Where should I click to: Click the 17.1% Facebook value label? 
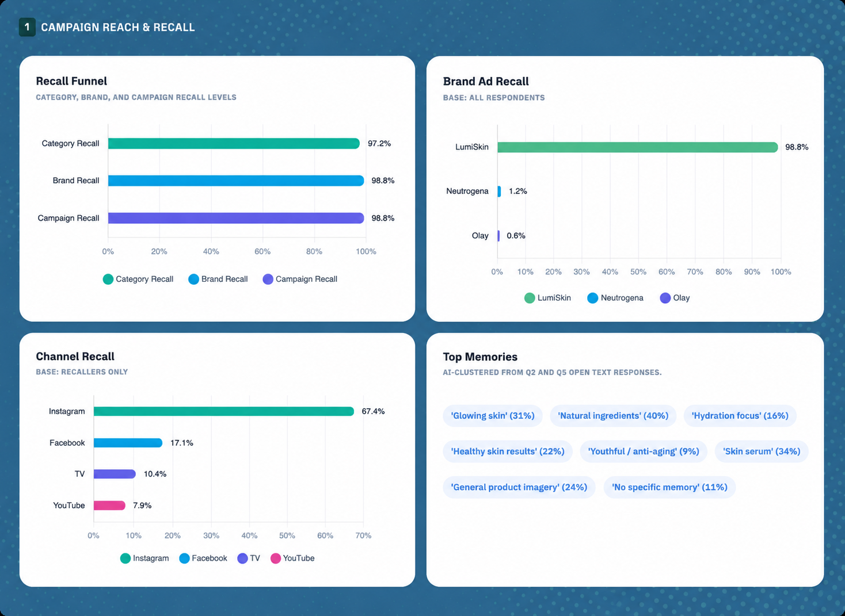coord(182,443)
